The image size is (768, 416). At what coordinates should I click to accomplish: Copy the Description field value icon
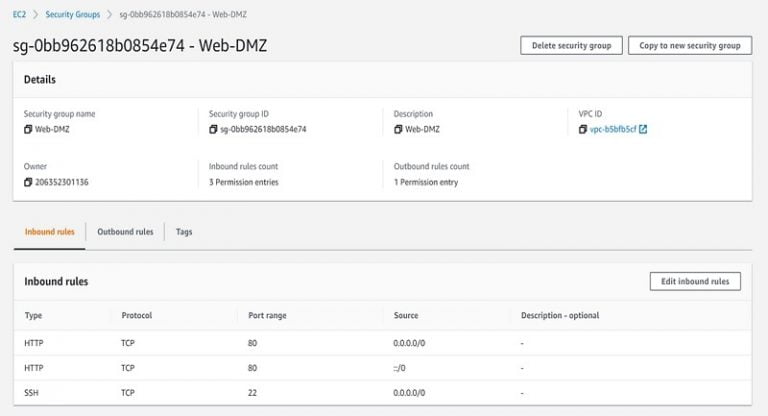(x=398, y=129)
